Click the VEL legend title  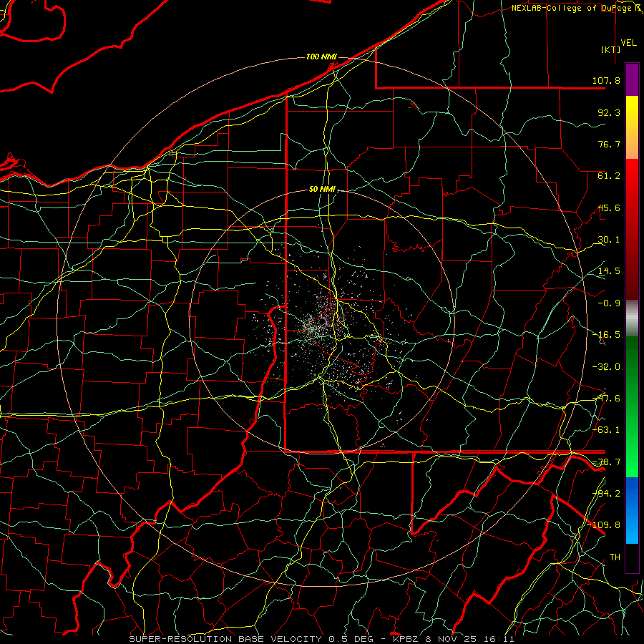628,43
